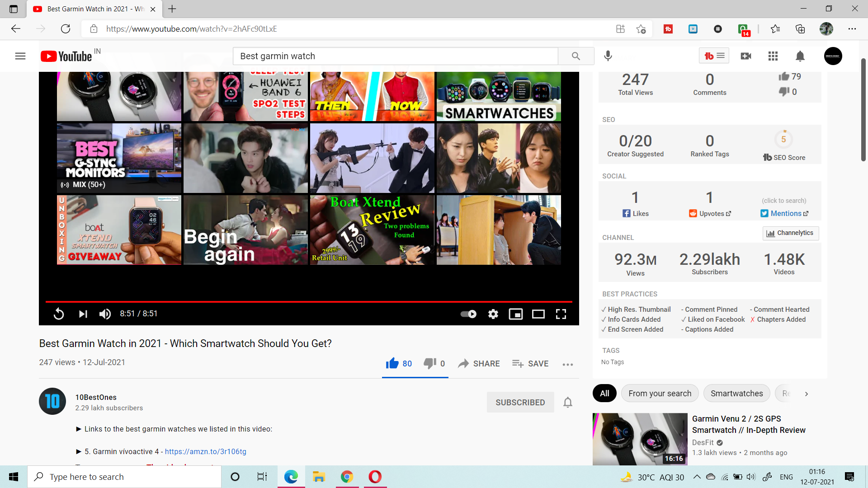This screenshot has height=488, width=868.
Task: Open the 10BestOnes channel name link
Action: (x=96, y=397)
